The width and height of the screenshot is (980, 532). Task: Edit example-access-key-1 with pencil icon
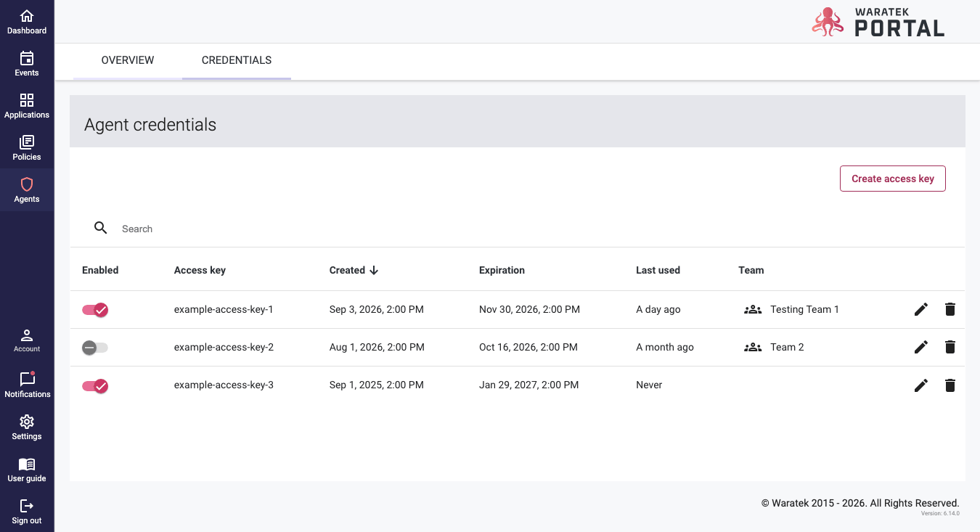click(x=921, y=309)
